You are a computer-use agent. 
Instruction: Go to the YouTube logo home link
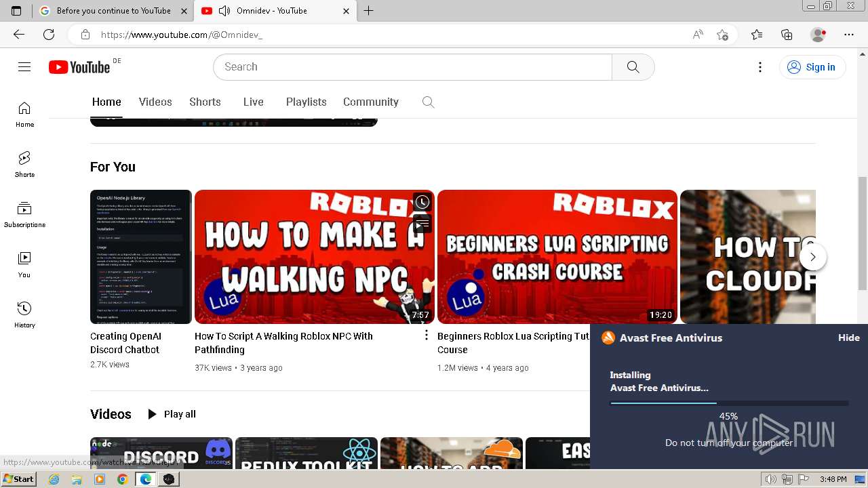pyautogui.click(x=79, y=67)
